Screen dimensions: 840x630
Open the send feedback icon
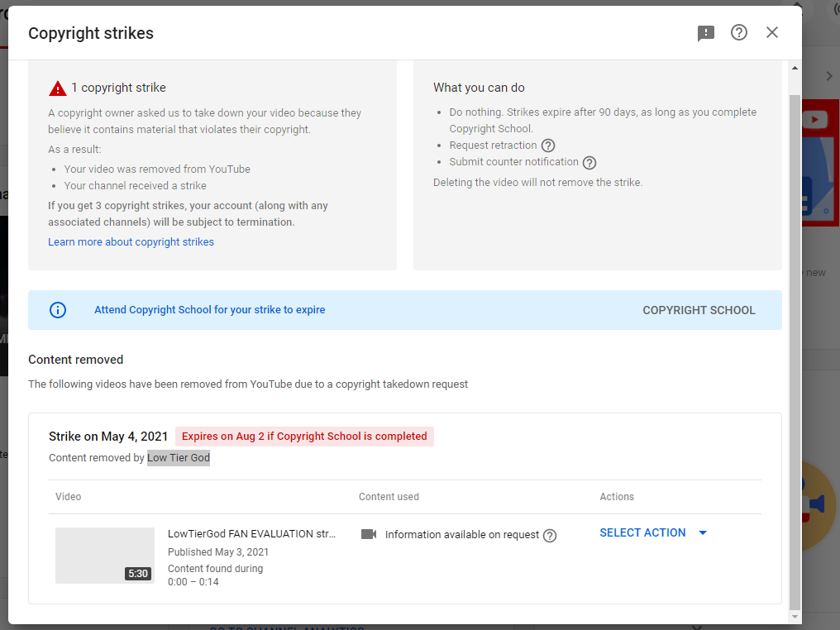click(x=705, y=33)
